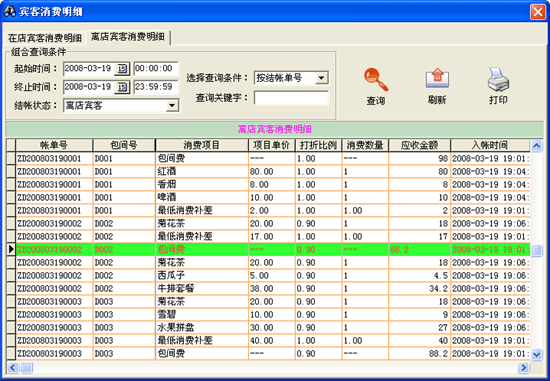The image size is (550, 381).
Task: Click the amount 88.2 in highlighted row
Action: 420,249
